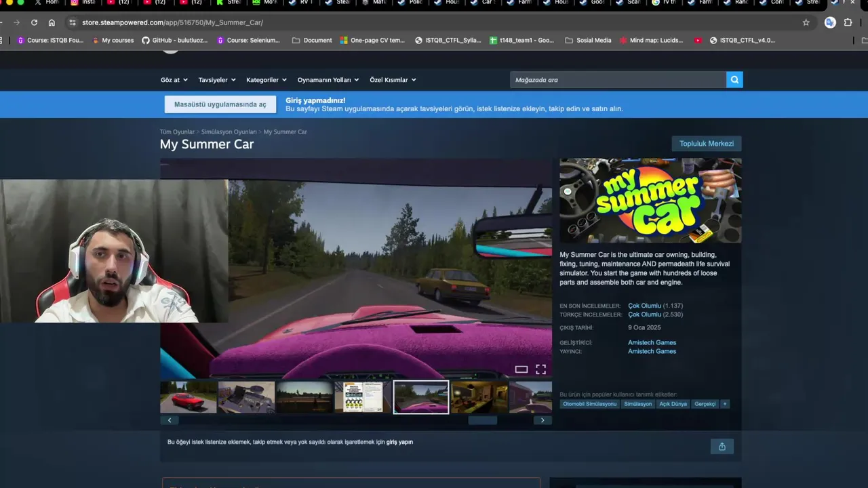Open the Course: ISTQB Foundation bookmark
This screenshot has width=868, height=488.
click(x=50, y=40)
